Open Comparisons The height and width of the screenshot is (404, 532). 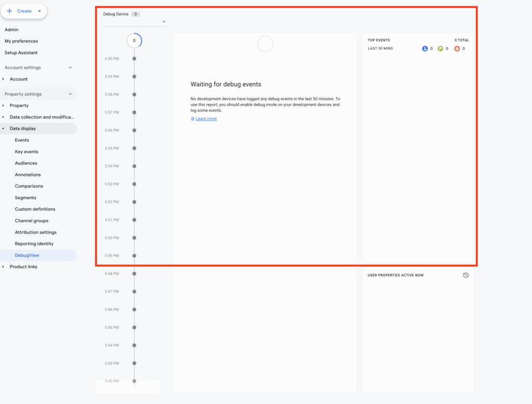tap(29, 186)
